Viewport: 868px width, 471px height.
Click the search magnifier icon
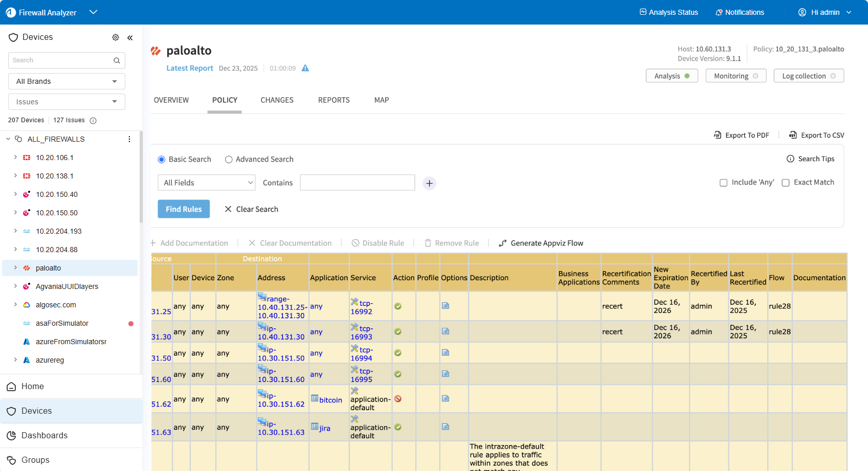[x=117, y=60]
